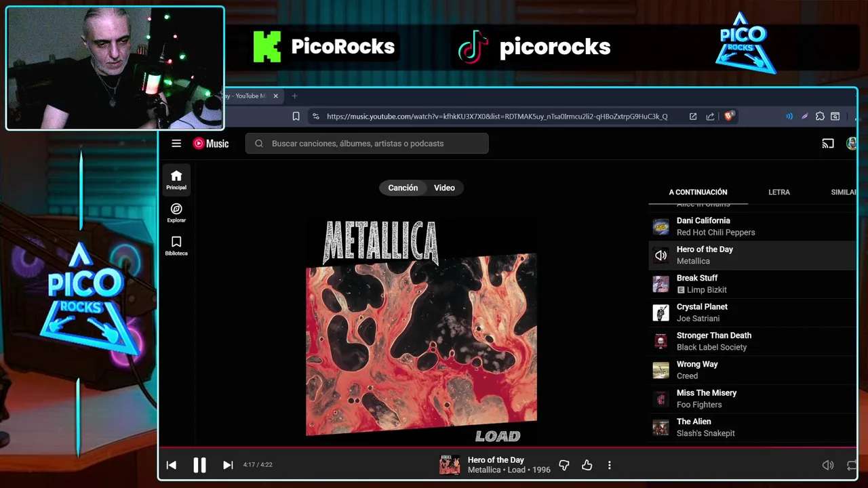Click the blue audio extension icon

[789, 117]
